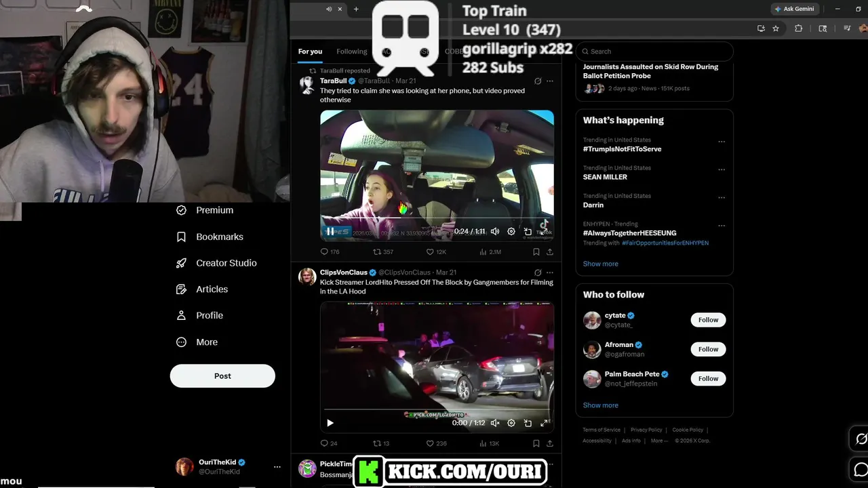This screenshot has width=868, height=488.
Task: Click the Post button
Action: 222,376
